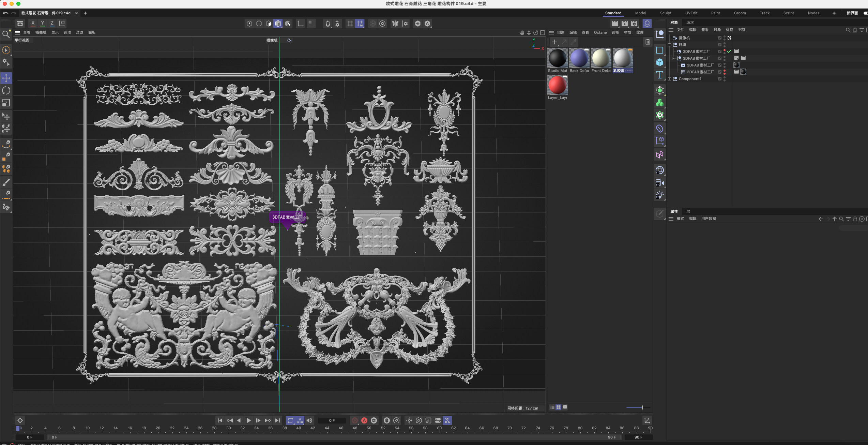Open the 摄像机 viewport menu
Image resolution: width=868 pixels, height=445 pixels.
coord(41,32)
